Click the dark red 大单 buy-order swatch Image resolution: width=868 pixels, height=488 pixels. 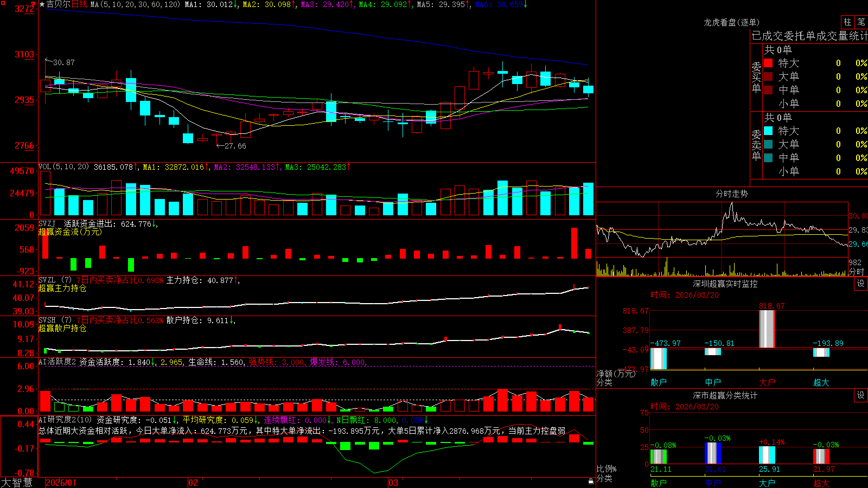[x=768, y=76]
